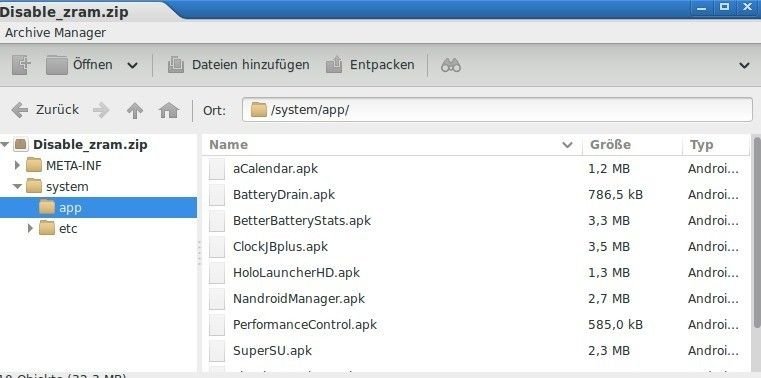This screenshot has width=761, height=378.
Task: Select NandroidManager.apk file
Action: (299, 298)
